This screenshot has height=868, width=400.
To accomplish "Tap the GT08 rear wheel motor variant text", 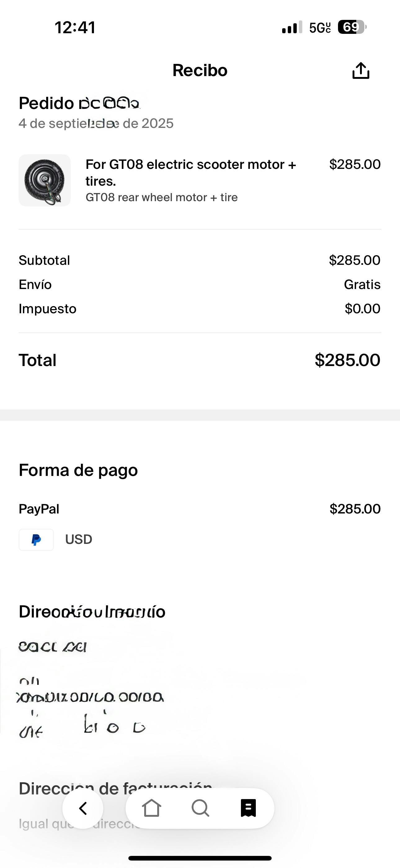I will (162, 197).
